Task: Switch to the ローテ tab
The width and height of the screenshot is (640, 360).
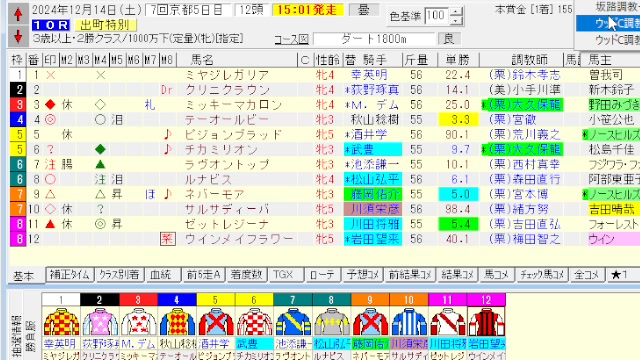Action: 322,275
